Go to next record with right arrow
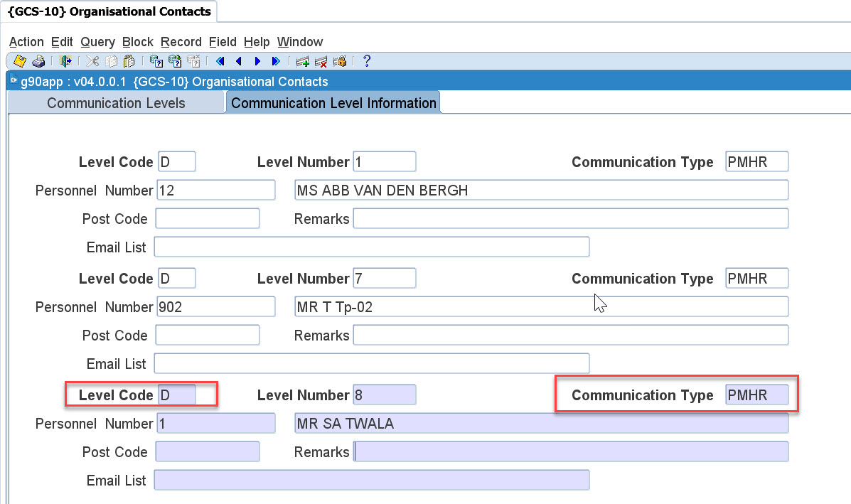 click(x=257, y=61)
